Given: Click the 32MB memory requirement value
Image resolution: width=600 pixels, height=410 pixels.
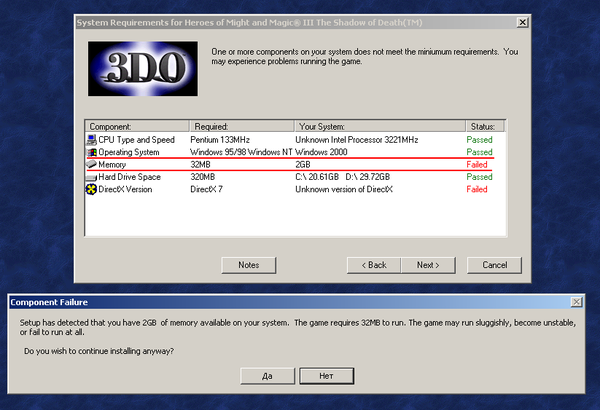Looking at the screenshot, I should tap(201, 165).
